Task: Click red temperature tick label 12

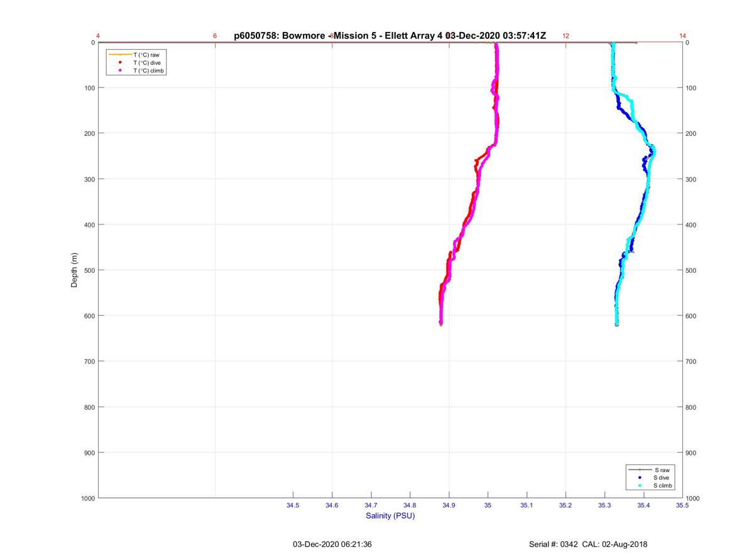Action: tap(565, 36)
